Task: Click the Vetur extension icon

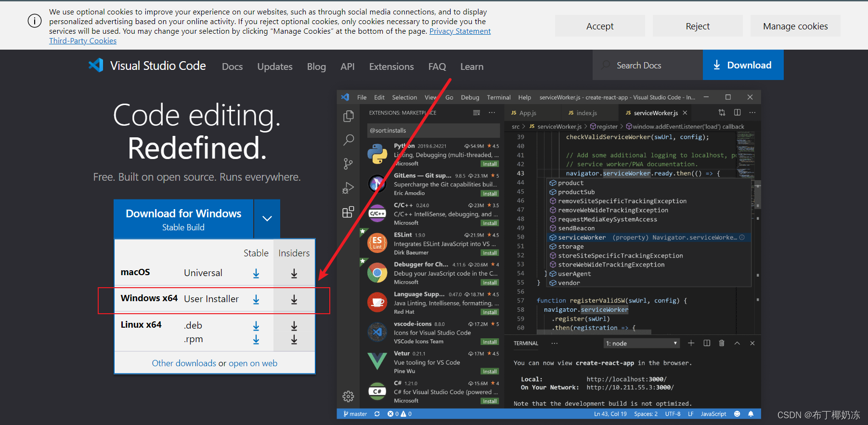Action: (x=377, y=361)
